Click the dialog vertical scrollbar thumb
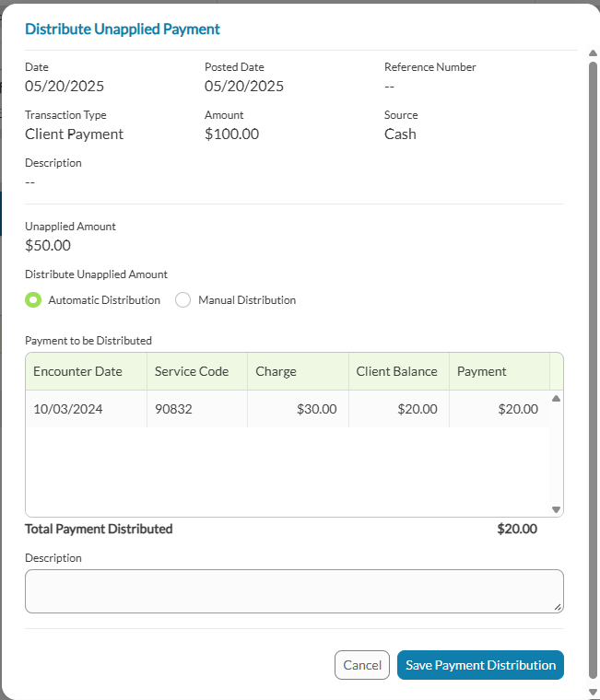Viewport: 600px width, 700px height. point(593,369)
